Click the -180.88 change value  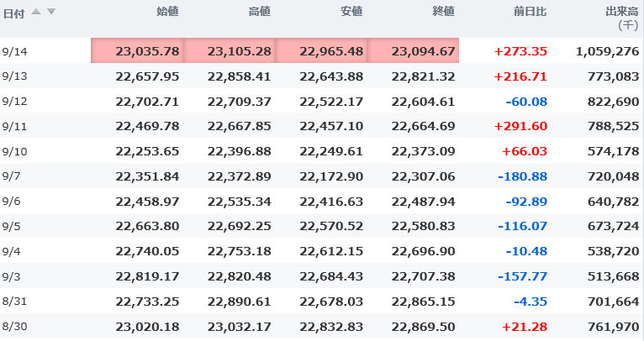(523, 176)
